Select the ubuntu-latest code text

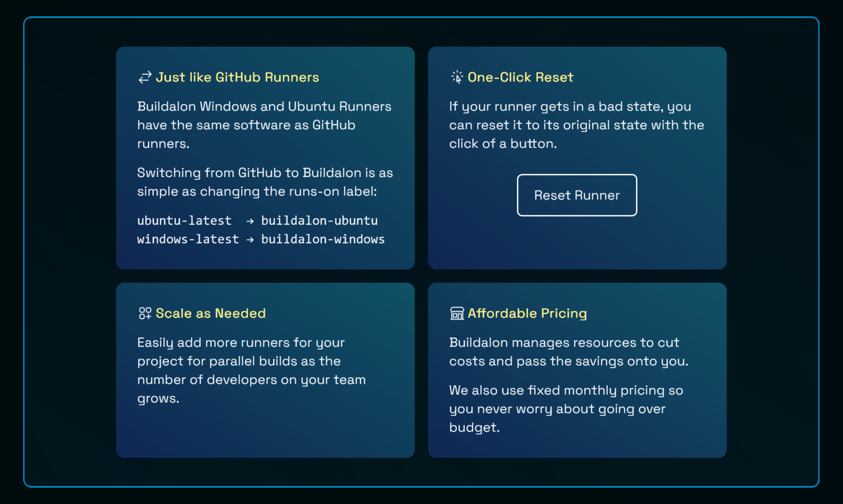184,220
